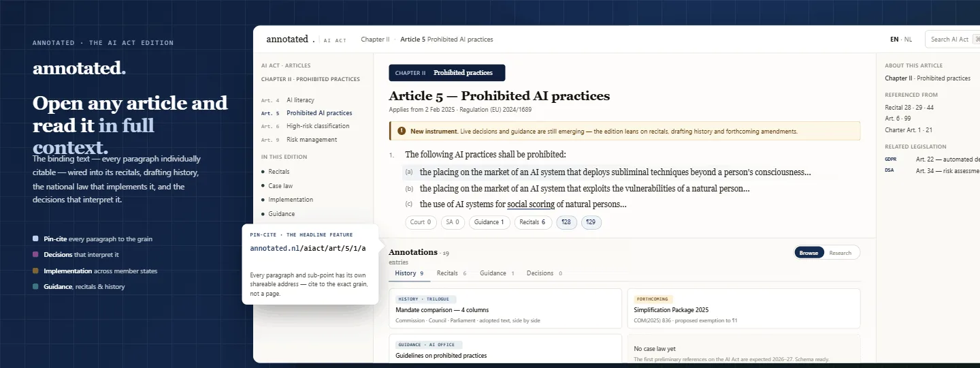980x368 pixels.
Task: Click the Guidance 1 chip
Action: [489, 222]
